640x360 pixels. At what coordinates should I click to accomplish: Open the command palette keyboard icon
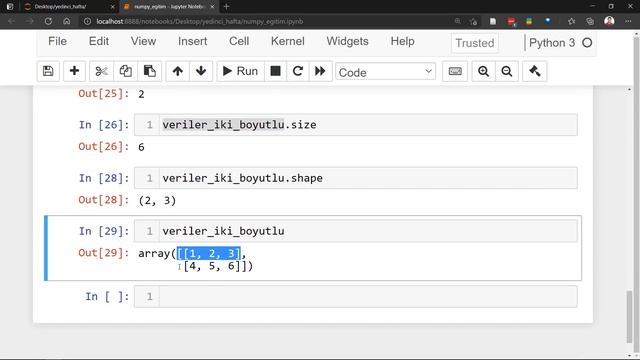point(455,71)
